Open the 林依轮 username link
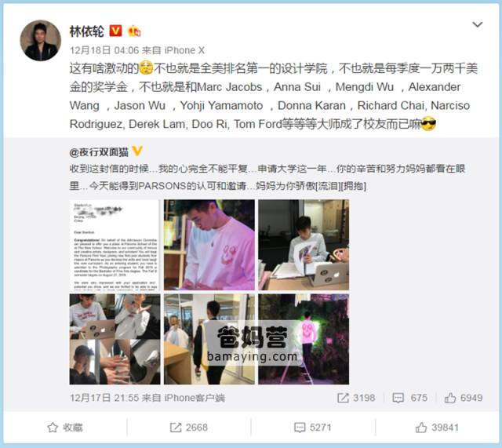502x448 pixels. coord(87,31)
